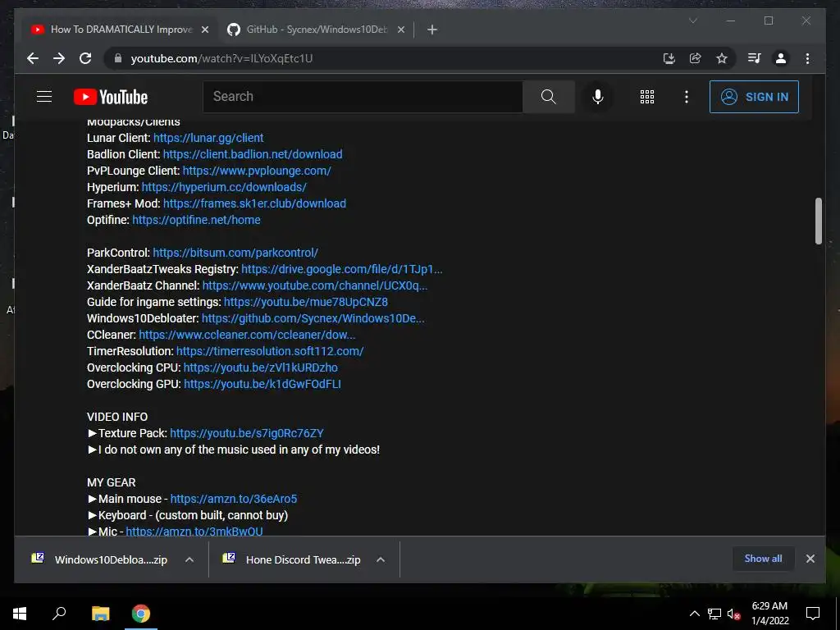Focus the YouTube Search field
This screenshot has height=630, width=840.
(x=363, y=97)
